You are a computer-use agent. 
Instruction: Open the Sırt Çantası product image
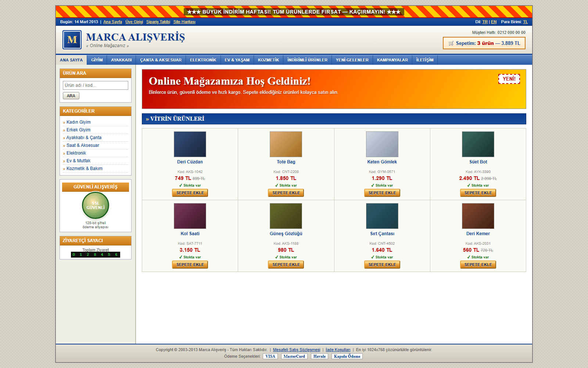tap(382, 216)
